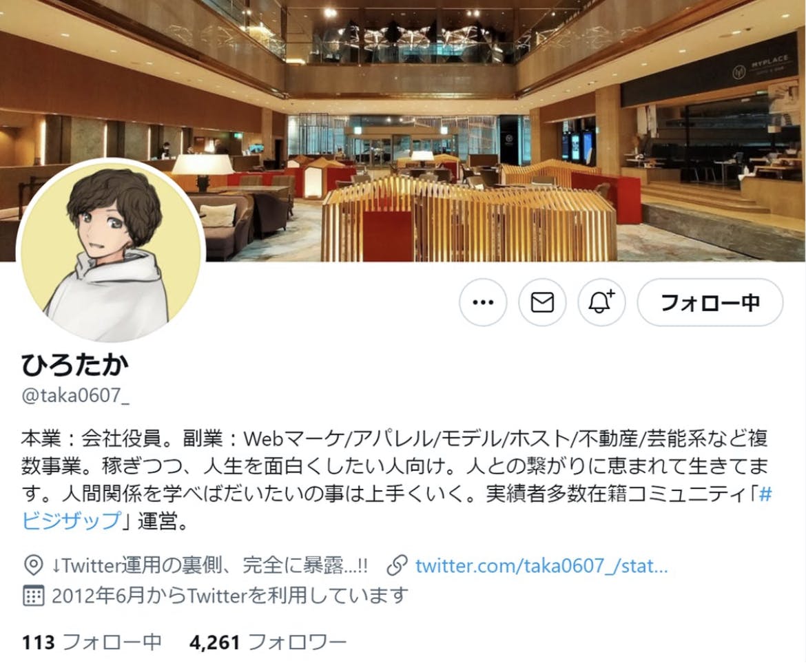The image size is (806, 672).
Task: Click the 2012年6月からTwitter joined date text
Action: [x=230, y=596]
